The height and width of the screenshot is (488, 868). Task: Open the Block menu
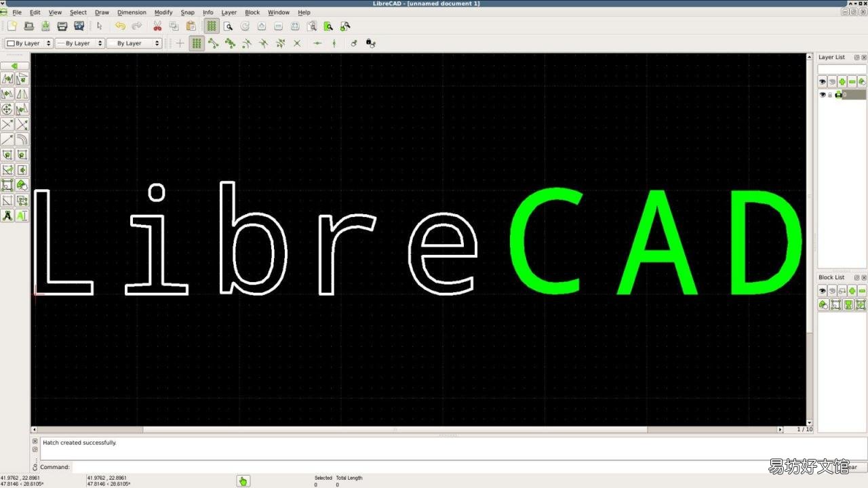[x=252, y=12]
